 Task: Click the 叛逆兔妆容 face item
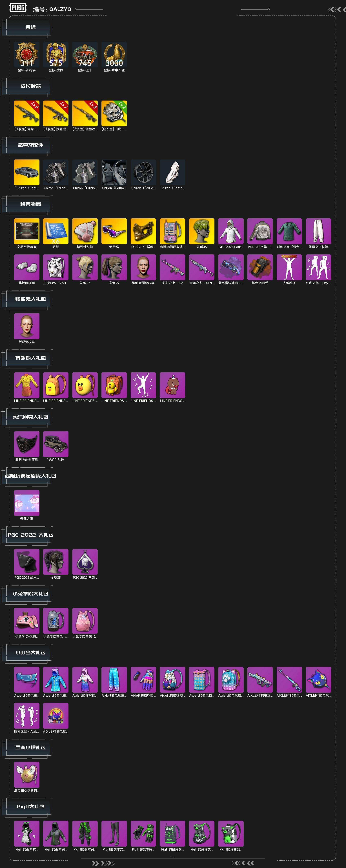tap(27, 326)
